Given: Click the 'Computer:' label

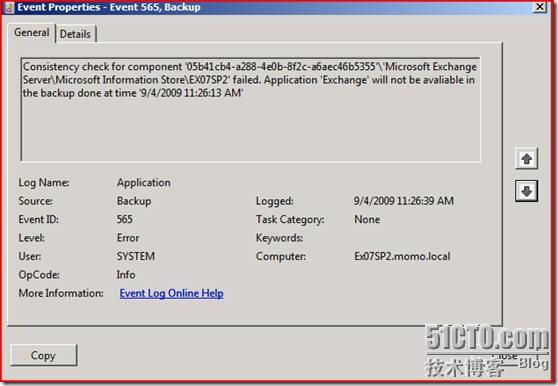Looking at the screenshot, I should click(x=281, y=256).
